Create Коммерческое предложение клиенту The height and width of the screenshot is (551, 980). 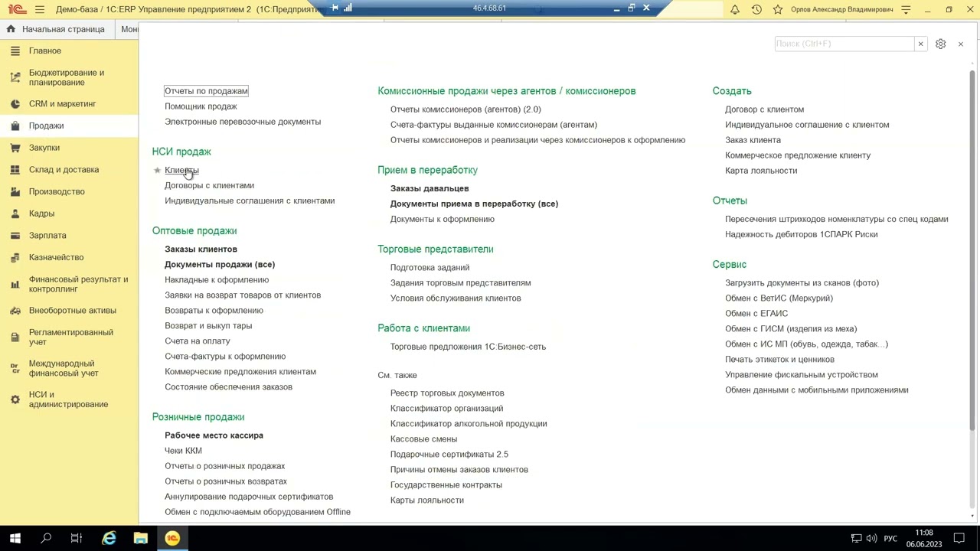pyautogui.click(x=798, y=155)
